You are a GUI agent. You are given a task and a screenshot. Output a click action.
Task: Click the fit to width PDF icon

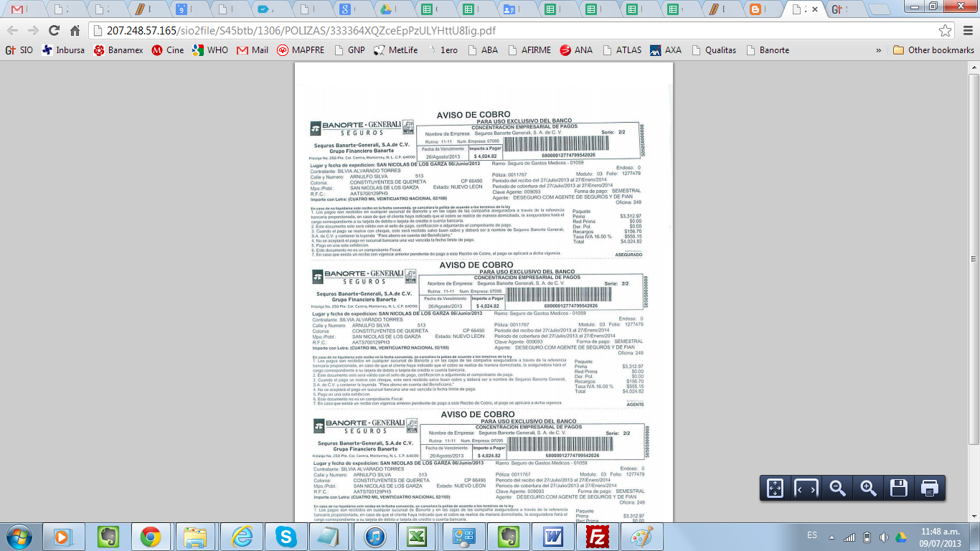pos(806,489)
